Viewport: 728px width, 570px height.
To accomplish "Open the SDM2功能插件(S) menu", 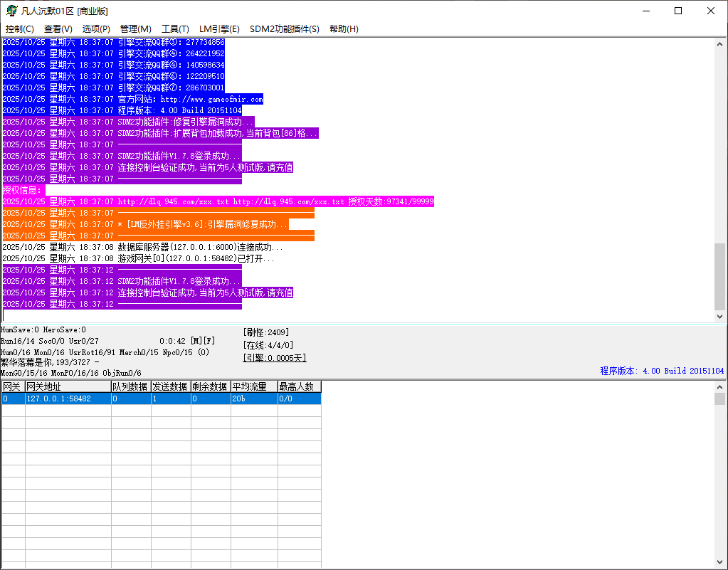I will click(x=285, y=29).
